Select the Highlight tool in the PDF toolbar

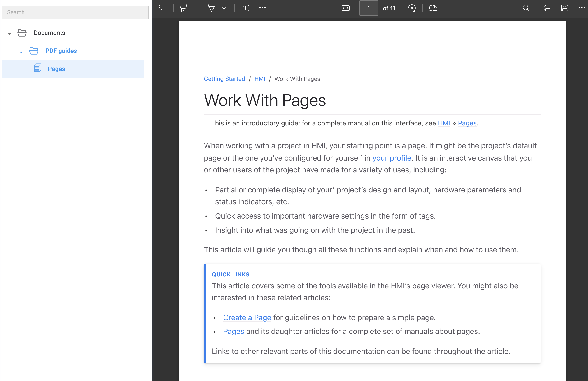point(183,8)
